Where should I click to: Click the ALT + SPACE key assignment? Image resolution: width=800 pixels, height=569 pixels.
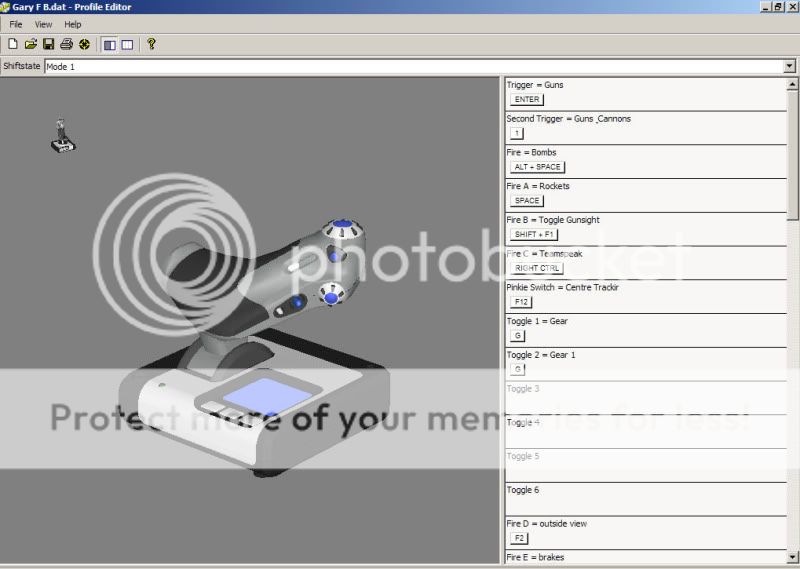[538, 167]
